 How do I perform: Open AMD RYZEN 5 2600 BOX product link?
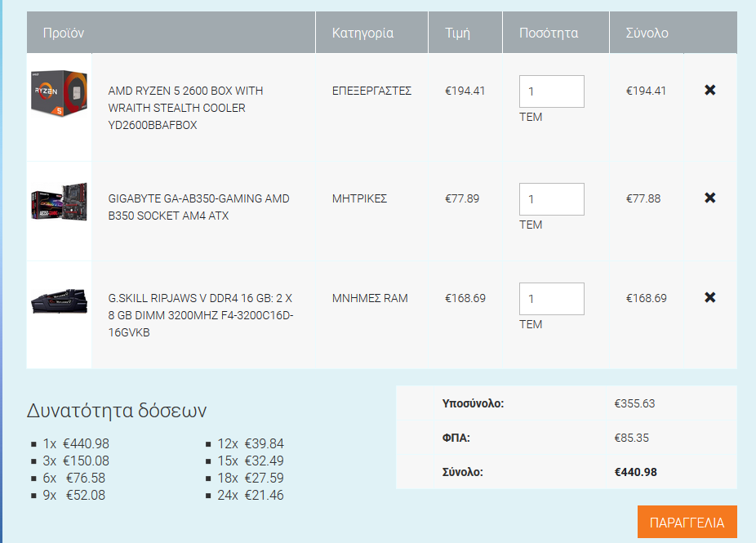point(185,108)
